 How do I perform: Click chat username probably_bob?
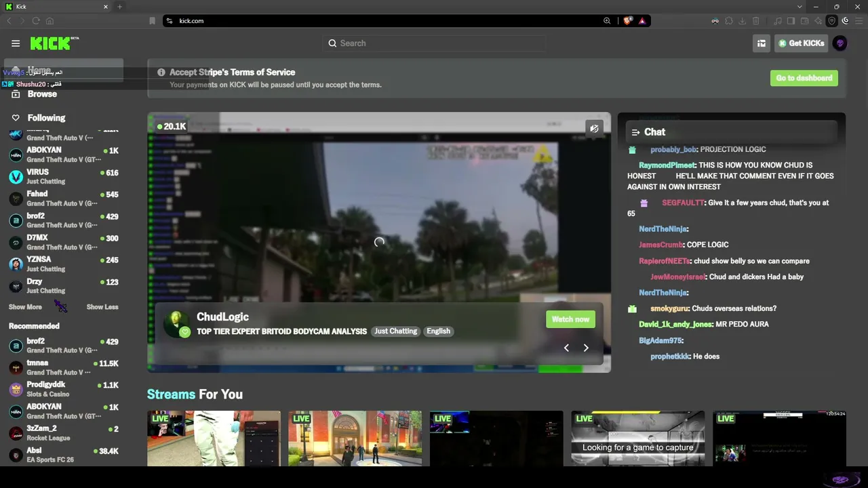673,150
